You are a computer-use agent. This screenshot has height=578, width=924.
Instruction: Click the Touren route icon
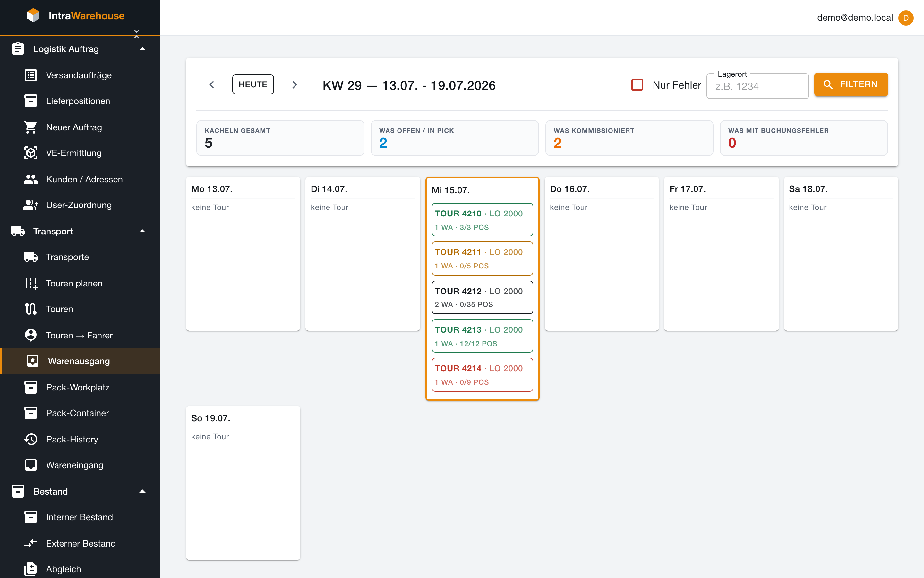tap(30, 309)
